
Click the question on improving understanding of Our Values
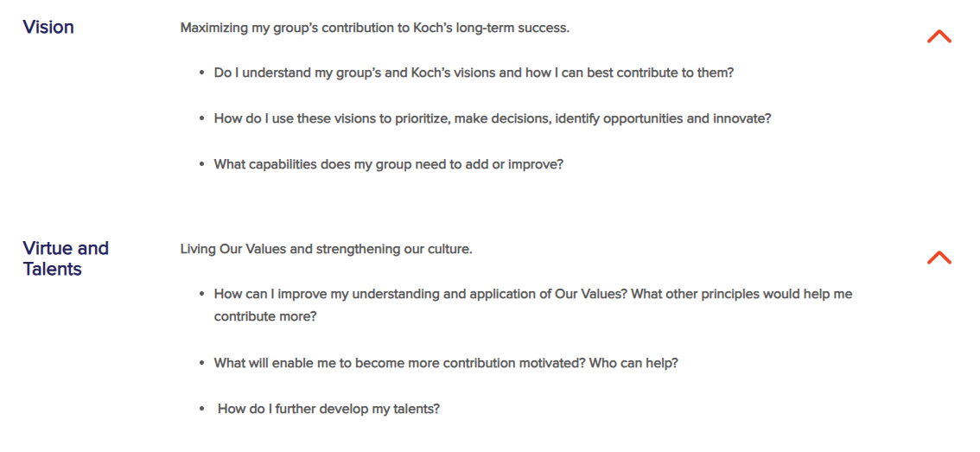tap(533, 305)
